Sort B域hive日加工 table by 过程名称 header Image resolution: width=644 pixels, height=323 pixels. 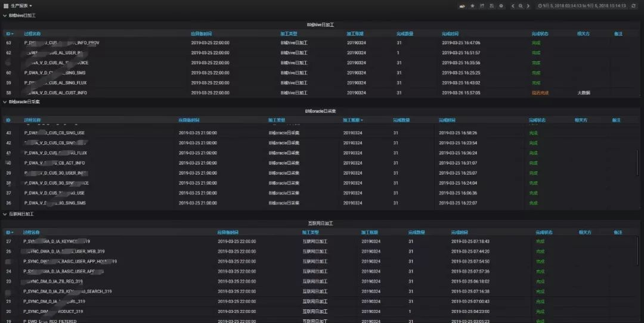pos(32,33)
